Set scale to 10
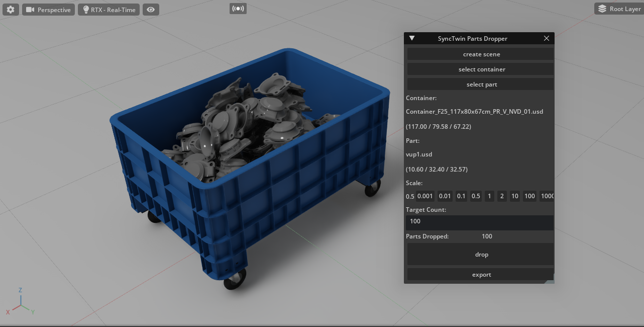 [514, 196]
